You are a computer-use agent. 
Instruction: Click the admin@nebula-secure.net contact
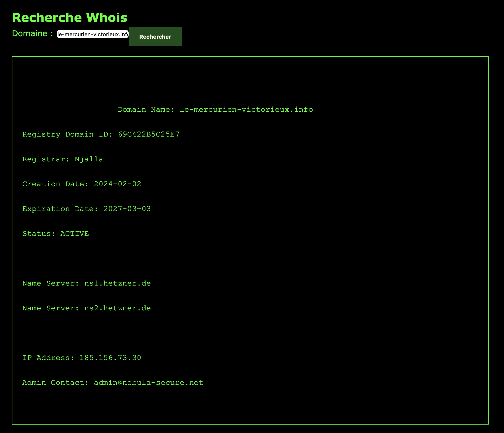pyautogui.click(x=148, y=383)
